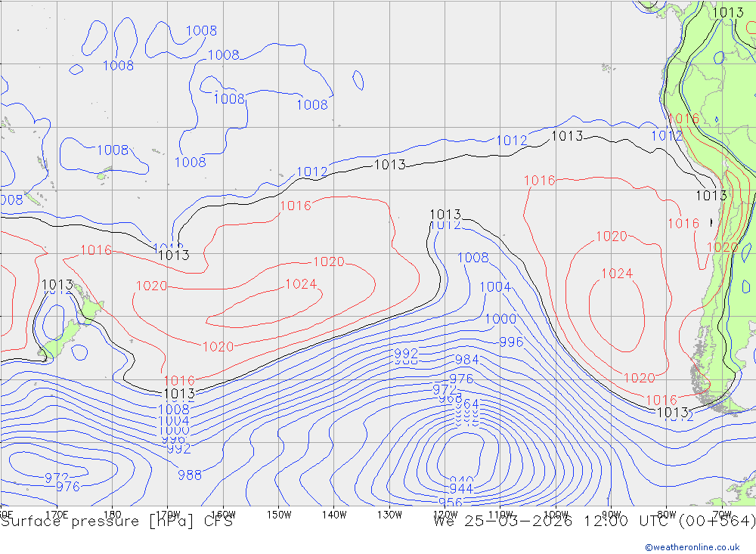Click the blue 1000 label below the 1004 label
This screenshot has width=756, height=554.
pos(174,430)
